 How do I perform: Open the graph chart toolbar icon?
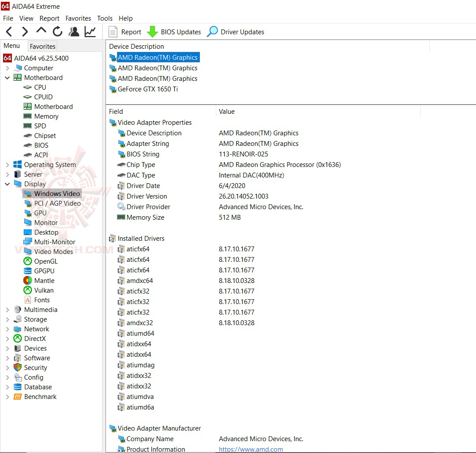pyautogui.click(x=90, y=32)
